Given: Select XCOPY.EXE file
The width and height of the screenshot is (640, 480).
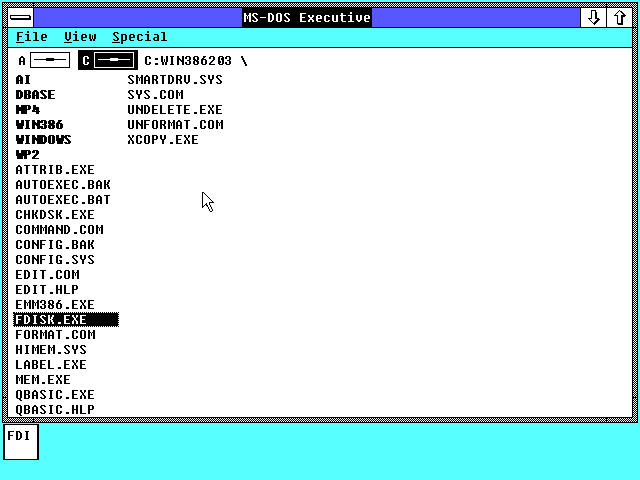Looking at the screenshot, I should [x=163, y=140].
